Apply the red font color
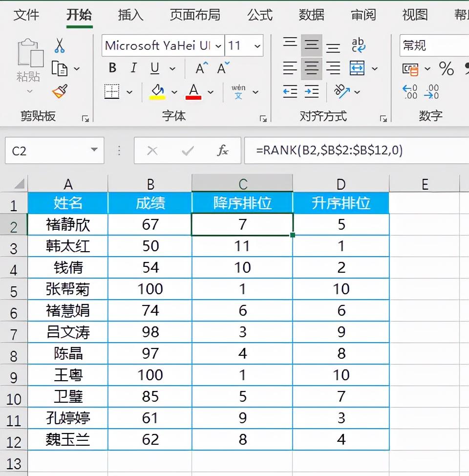The height and width of the screenshot is (476, 469). click(x=193, y=92)
